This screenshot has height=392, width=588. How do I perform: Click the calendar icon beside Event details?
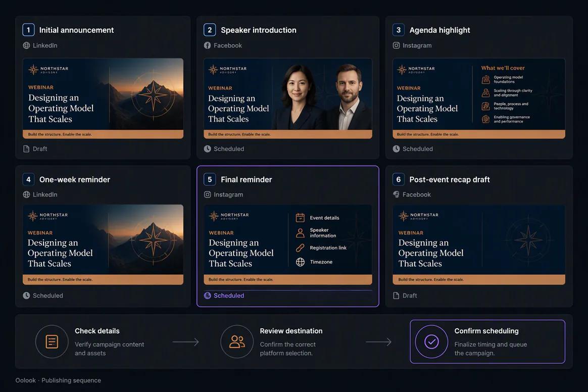300,218
